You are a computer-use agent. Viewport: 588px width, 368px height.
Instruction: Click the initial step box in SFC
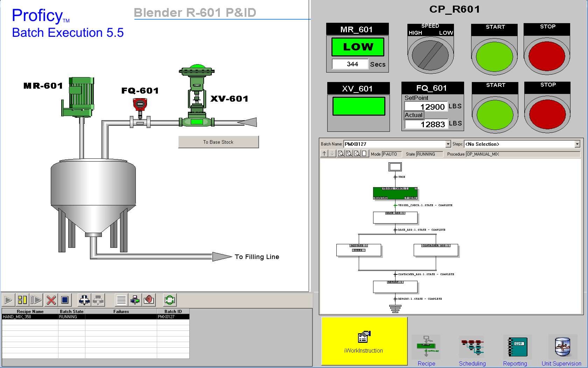point(395,167)
